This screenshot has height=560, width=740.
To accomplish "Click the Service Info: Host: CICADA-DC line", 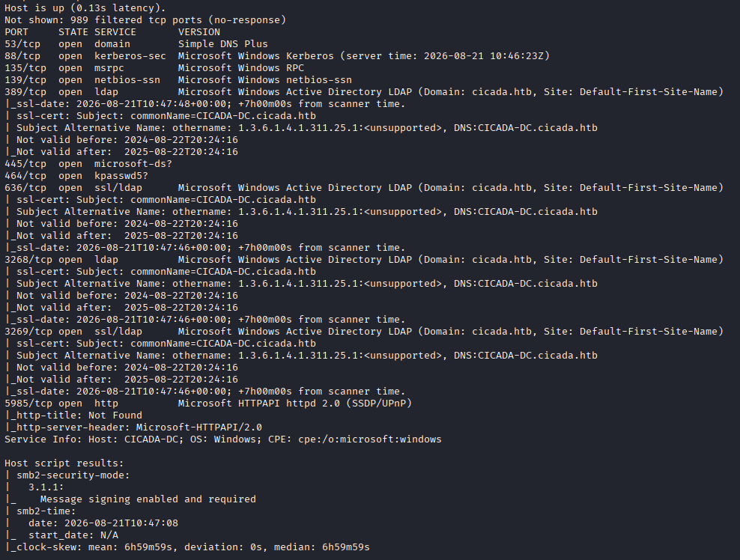I will (223, 439).
